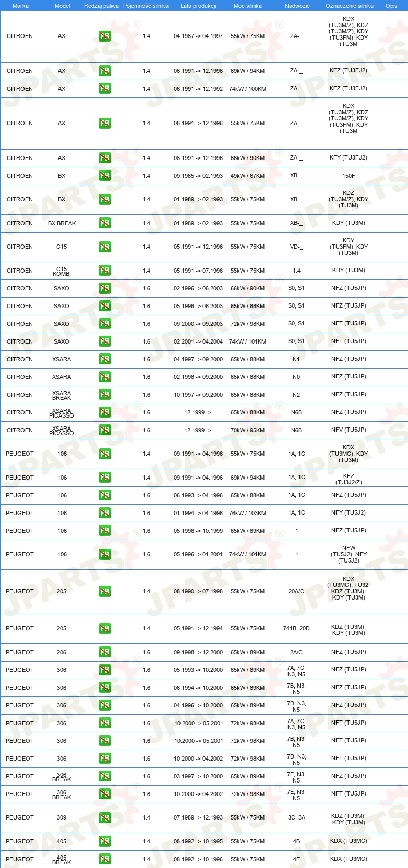Click the petrol icon for the Peugeot 206 row
Viewport: 408px width, 868px height.
coord(105,652)
